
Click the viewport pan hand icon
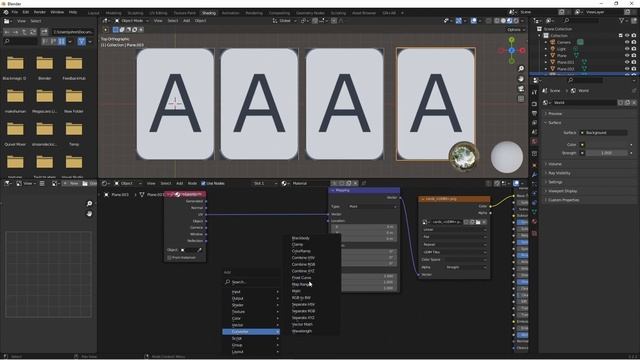point(521,79)
